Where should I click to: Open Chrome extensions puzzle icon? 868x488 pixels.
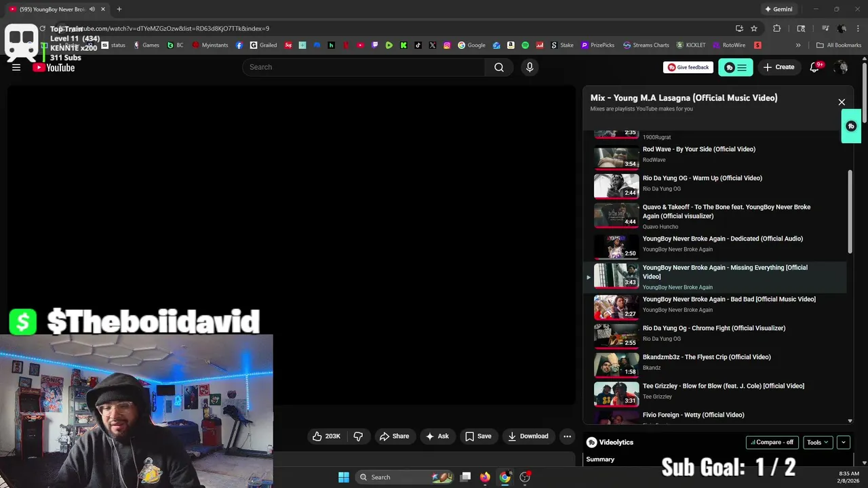[777, 28]
